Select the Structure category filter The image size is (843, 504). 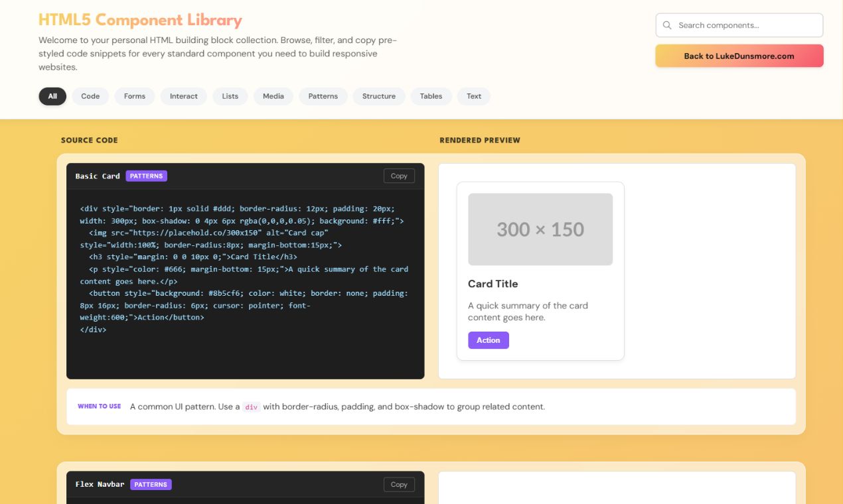pos(378,96)
